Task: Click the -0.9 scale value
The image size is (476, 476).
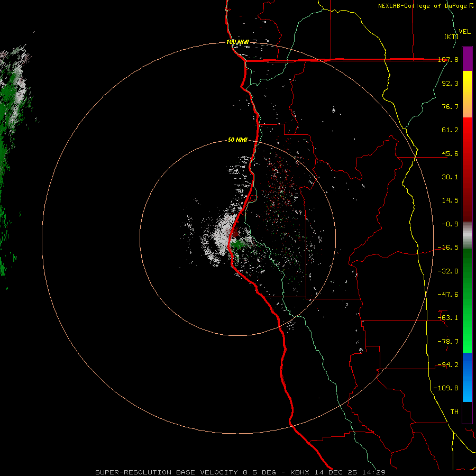Action: coord(450,224)
